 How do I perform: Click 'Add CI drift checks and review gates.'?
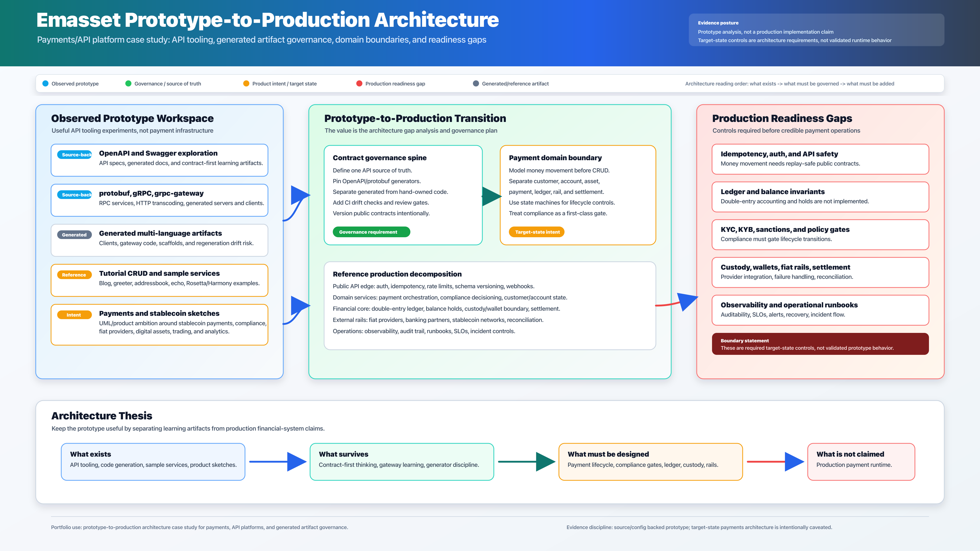point(381,203)
